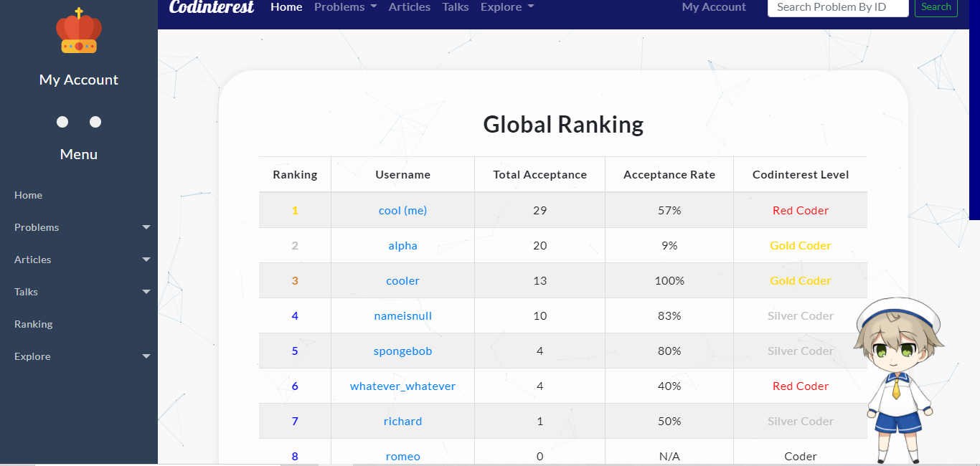Click Red Coder level in cool's row
This screenshot has height=466, width=980.
[801, 210]
